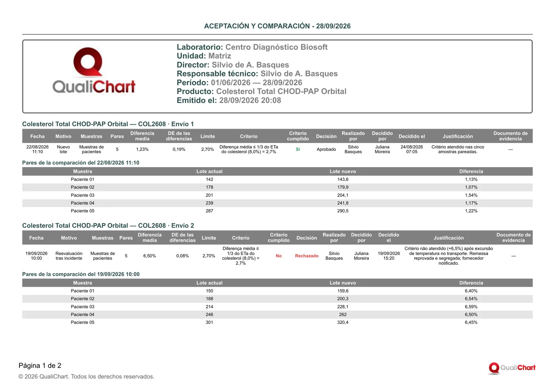Click the 'Unidad: Matriz' line
555x392 pixels.
(204, 56)
